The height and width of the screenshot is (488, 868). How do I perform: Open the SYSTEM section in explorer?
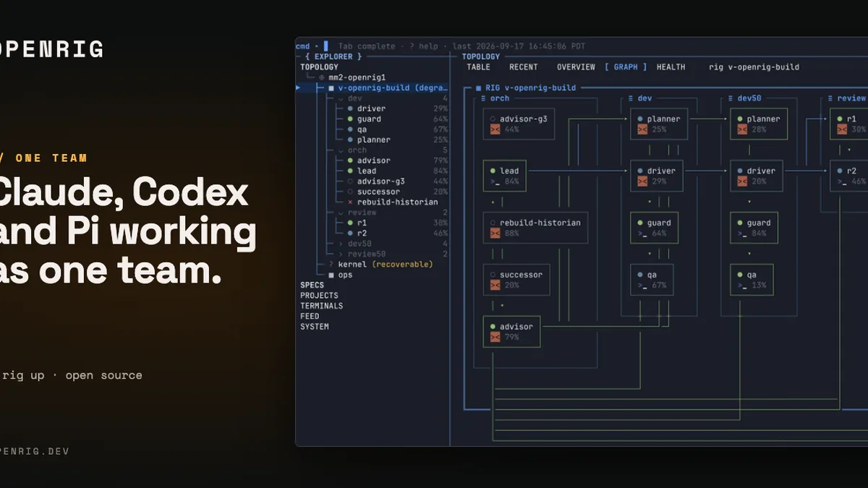pyautogui.click(x=315, y=327)
